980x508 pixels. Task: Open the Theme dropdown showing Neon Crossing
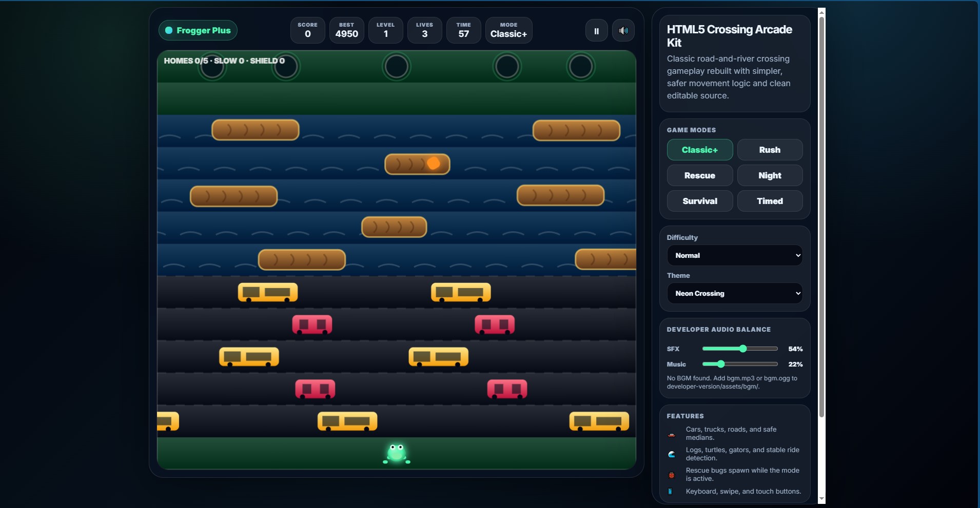coord(735,293)
